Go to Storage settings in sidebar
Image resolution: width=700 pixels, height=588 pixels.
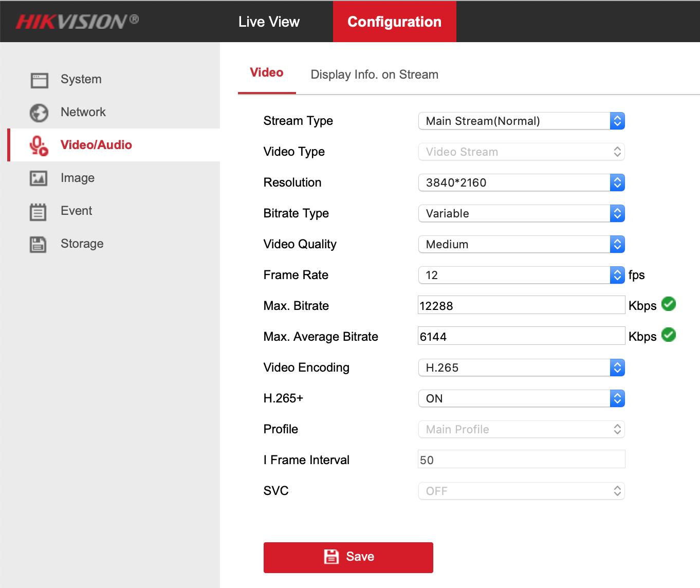click(82, 244)
